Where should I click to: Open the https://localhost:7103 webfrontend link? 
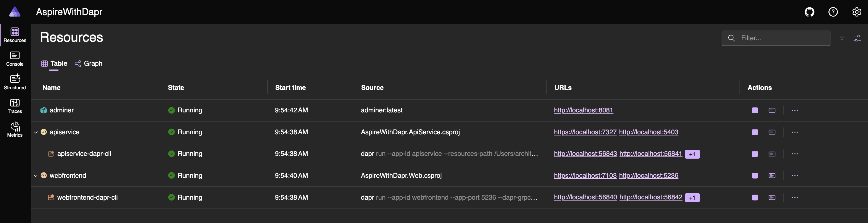coord(585,175)
